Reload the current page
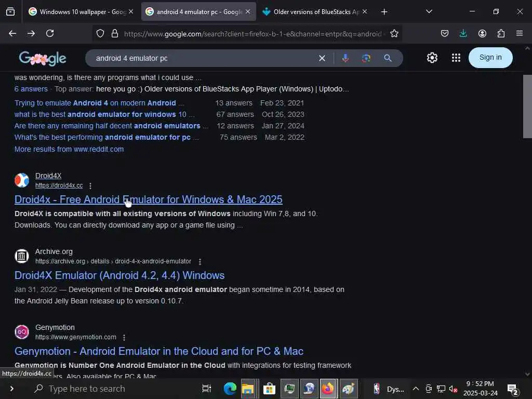The image size is (532, 399). click(x=50, y=33)
